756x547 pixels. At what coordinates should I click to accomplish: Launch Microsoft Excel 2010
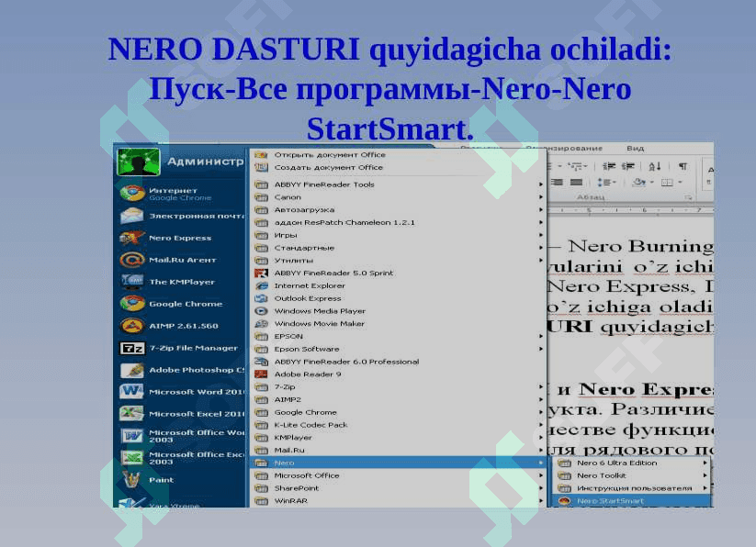click(181, 414)
